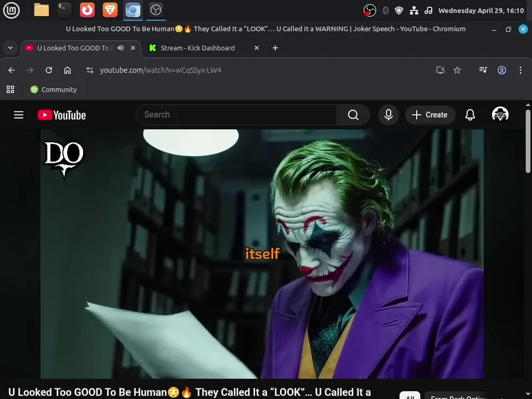
Task: Open the Chromium three-dot menu
Action: point(520,70)
